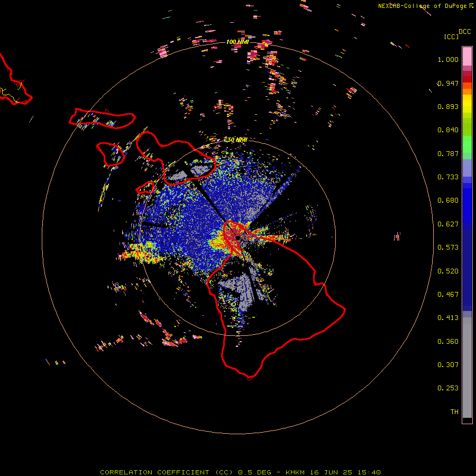Select the 0.680 scale value
This screenshot has height=476, width=476.
pos(448,200)
